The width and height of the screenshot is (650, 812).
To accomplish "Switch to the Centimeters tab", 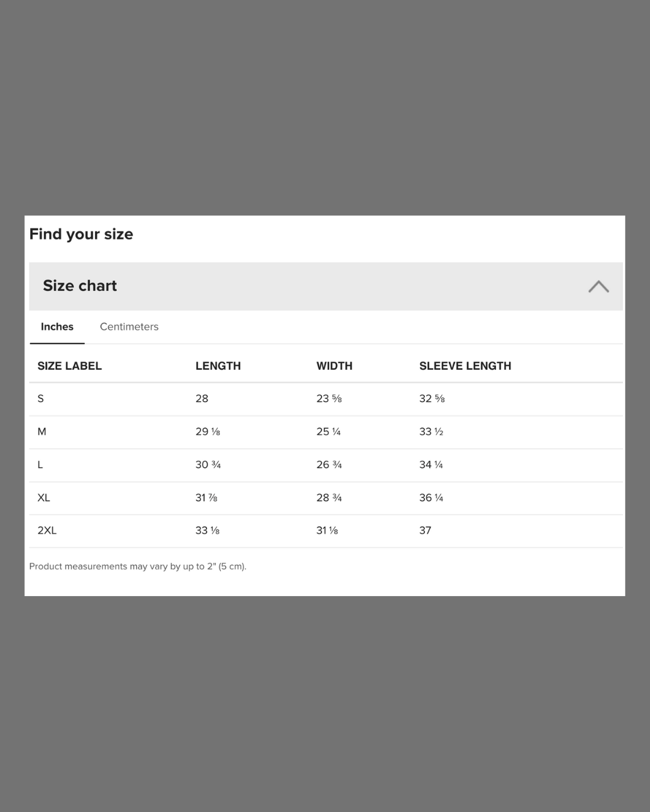I will (129, 327).
